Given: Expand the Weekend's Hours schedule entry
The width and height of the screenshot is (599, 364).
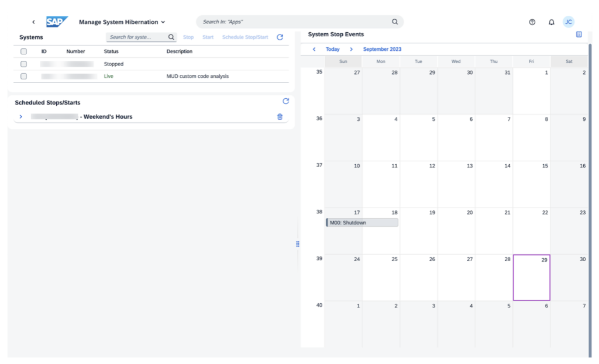Looking at the screenshot, I should (21, 117).
